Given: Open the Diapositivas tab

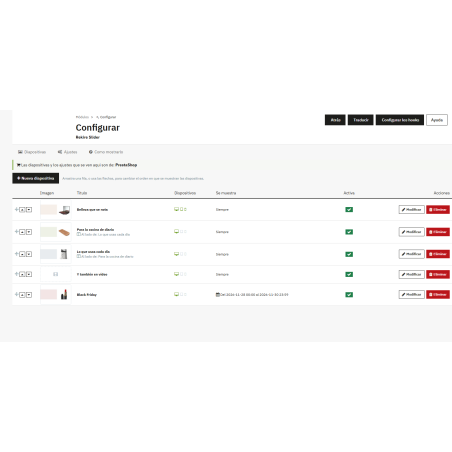Looking at the screenshot, I should pos(32,152).
